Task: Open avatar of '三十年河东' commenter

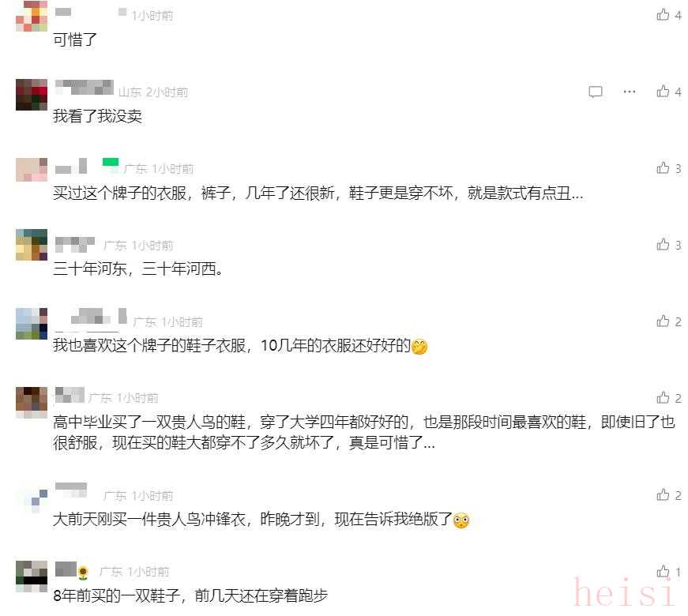Action: click(x=32, y=244)
